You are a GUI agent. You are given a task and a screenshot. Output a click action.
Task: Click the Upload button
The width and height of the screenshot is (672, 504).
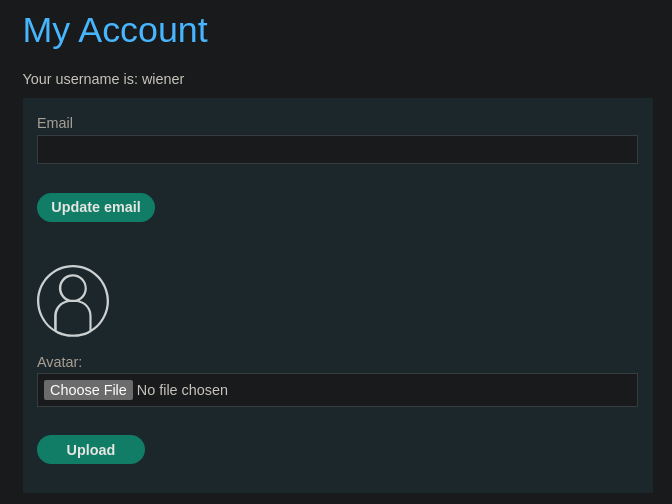point(91,450)
